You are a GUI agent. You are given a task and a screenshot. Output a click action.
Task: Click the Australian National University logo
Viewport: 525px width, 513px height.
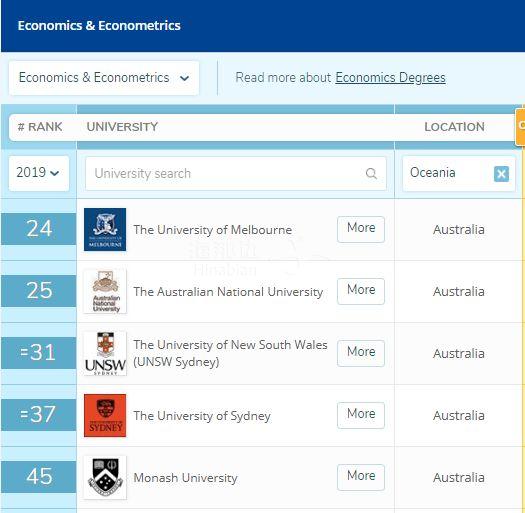point(105,291)
